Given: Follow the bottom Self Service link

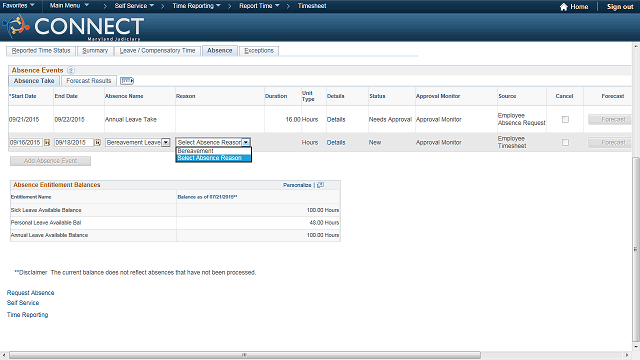Looking at the screenshot, I should pyautogui.click(x=23, y=303).
